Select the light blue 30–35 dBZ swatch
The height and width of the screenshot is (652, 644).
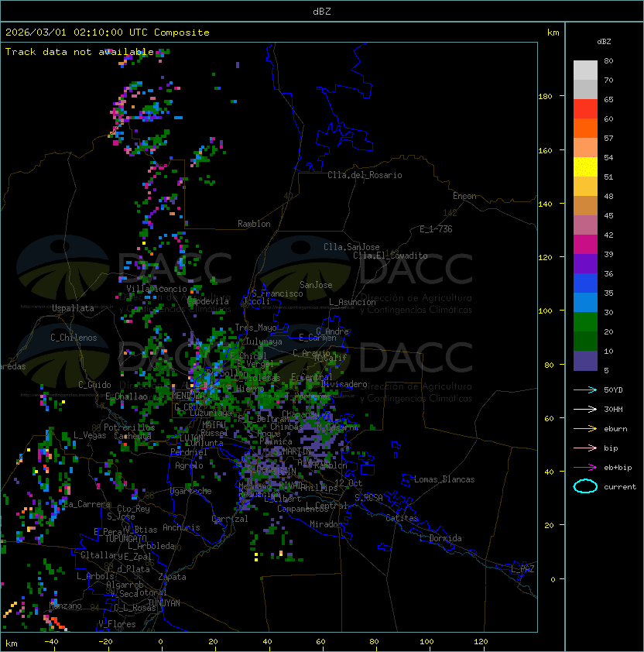coord(585,302)
